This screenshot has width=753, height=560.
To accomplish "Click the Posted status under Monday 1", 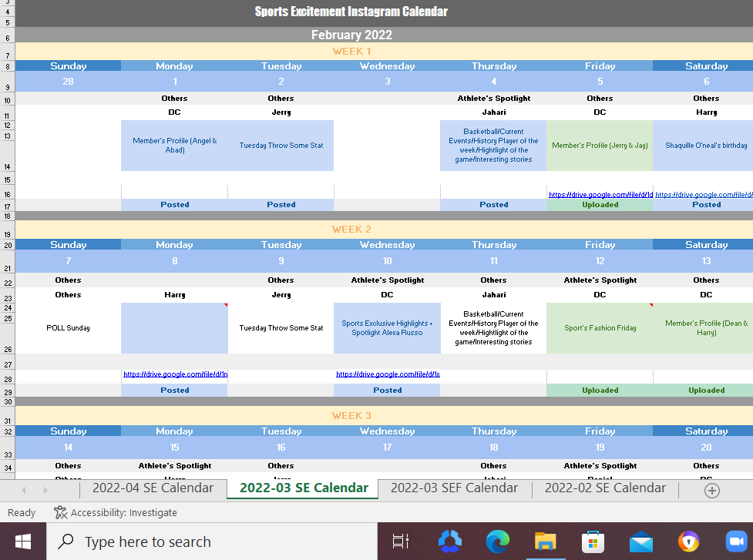I will point(174,204).
